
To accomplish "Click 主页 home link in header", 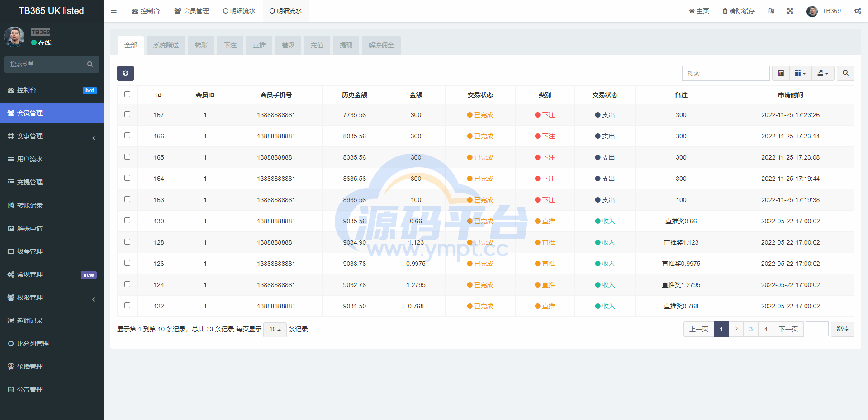I will click(x=699, y=11).
